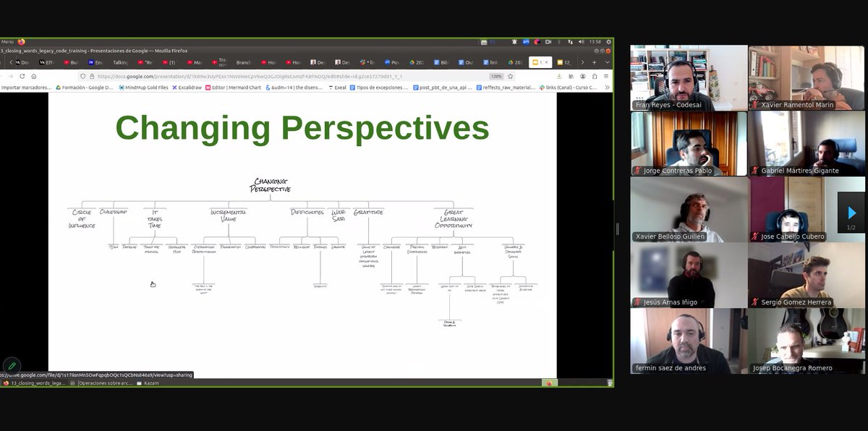Open the 'post_pbt_de_una_api' bookmark

pos(442,88)
